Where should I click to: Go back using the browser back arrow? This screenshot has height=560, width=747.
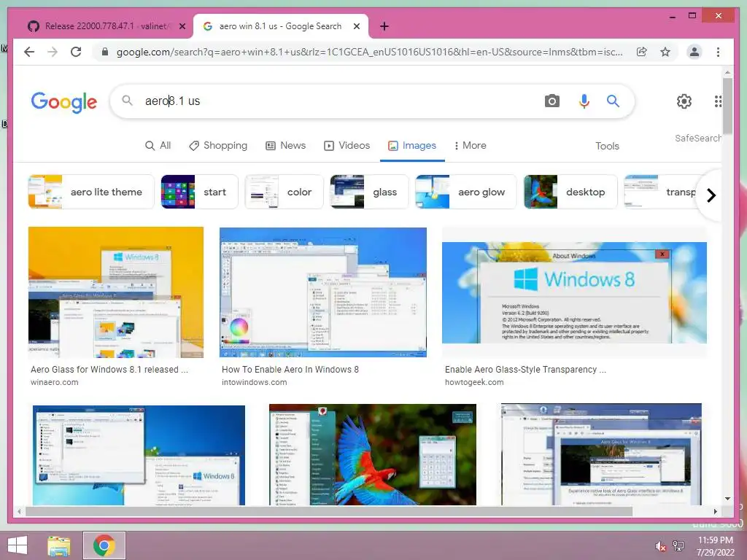29,52
